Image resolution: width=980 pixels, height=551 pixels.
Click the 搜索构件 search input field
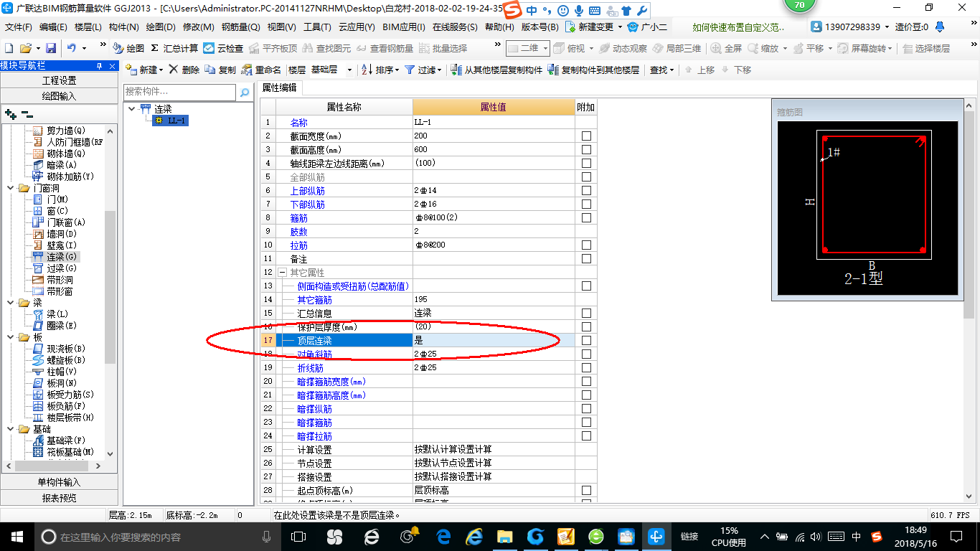click(x=179, y=92)
